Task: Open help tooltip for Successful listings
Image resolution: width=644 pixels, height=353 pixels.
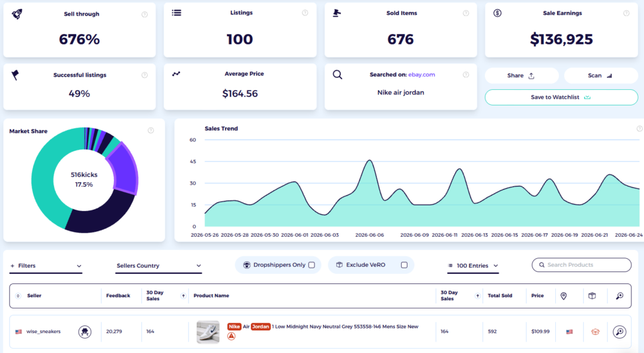Action: pos(145,75)
